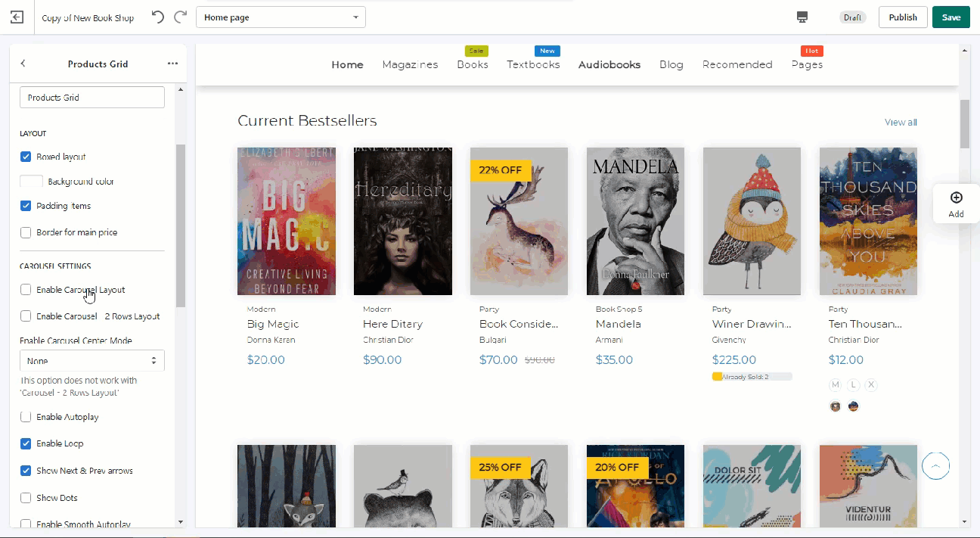Open the Books menu item
Viewport: 980px width, 538px height.
click(473, 65)
